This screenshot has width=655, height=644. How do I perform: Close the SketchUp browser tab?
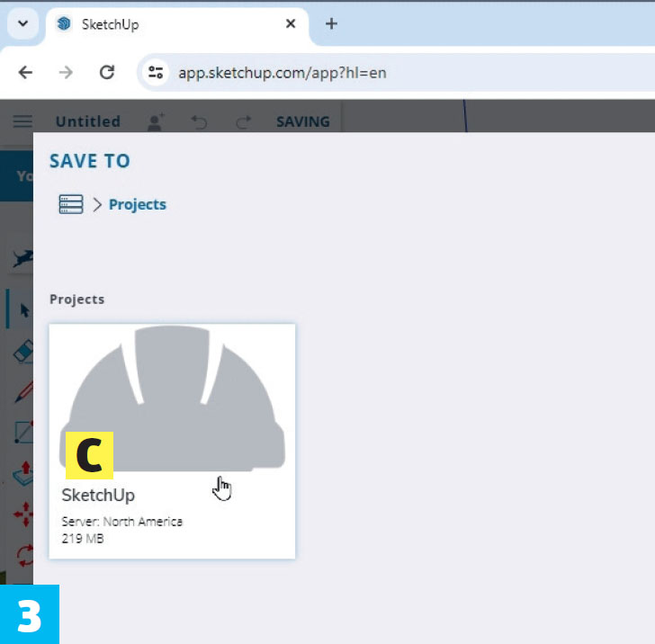[x=291, y=23]
